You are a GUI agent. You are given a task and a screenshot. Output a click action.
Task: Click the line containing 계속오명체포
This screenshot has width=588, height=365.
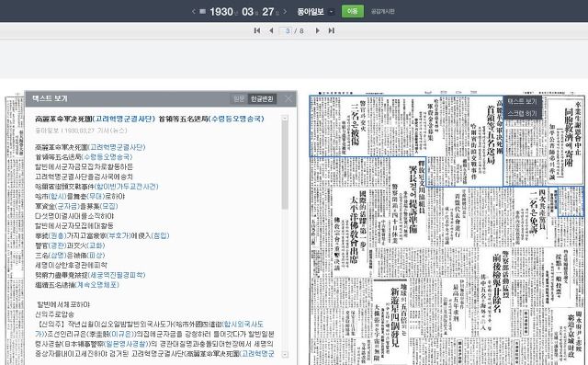[77, 284]
